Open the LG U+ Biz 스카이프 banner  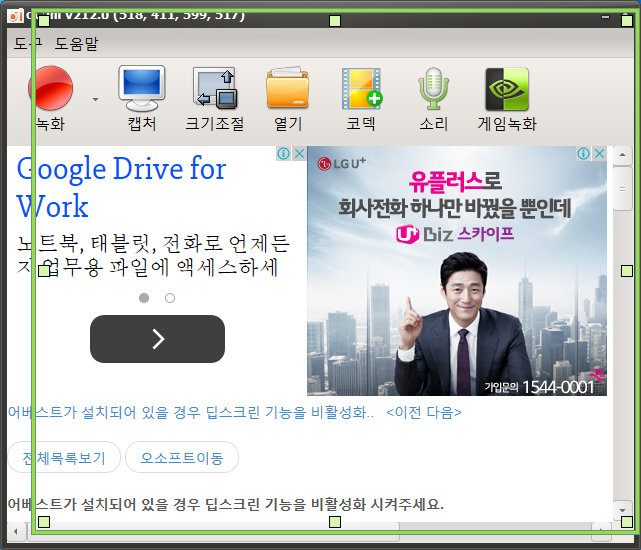tap(457, 271)
